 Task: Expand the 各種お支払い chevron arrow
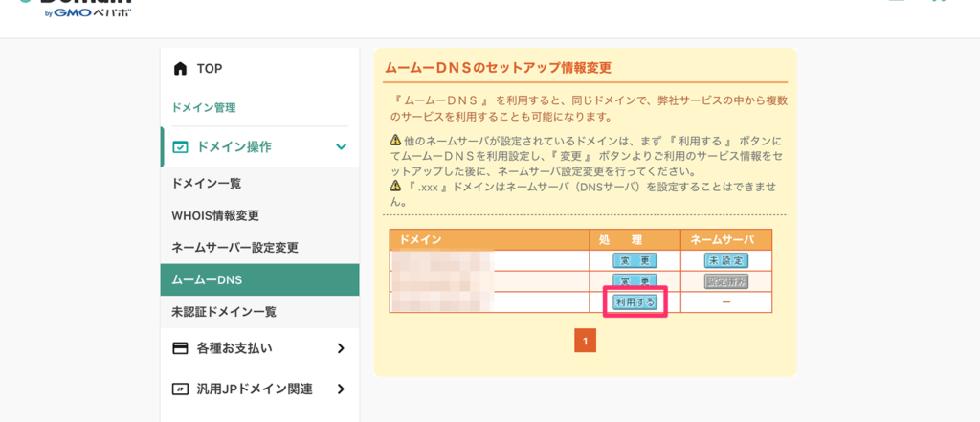click(341, 348)
